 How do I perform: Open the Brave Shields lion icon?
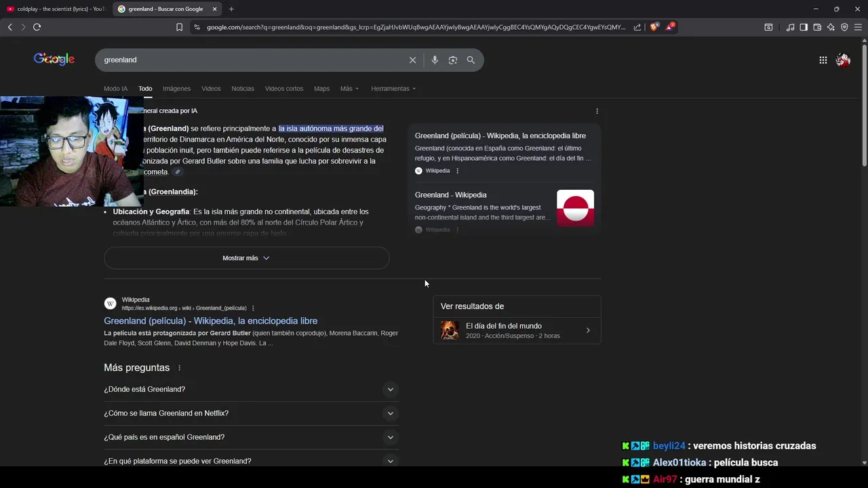[x=654, y=27]
